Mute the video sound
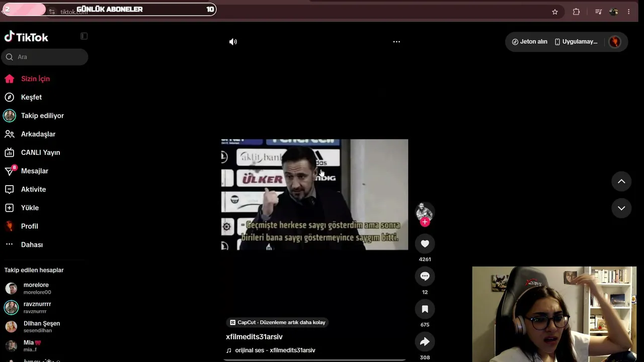 (x=233, y=42)
